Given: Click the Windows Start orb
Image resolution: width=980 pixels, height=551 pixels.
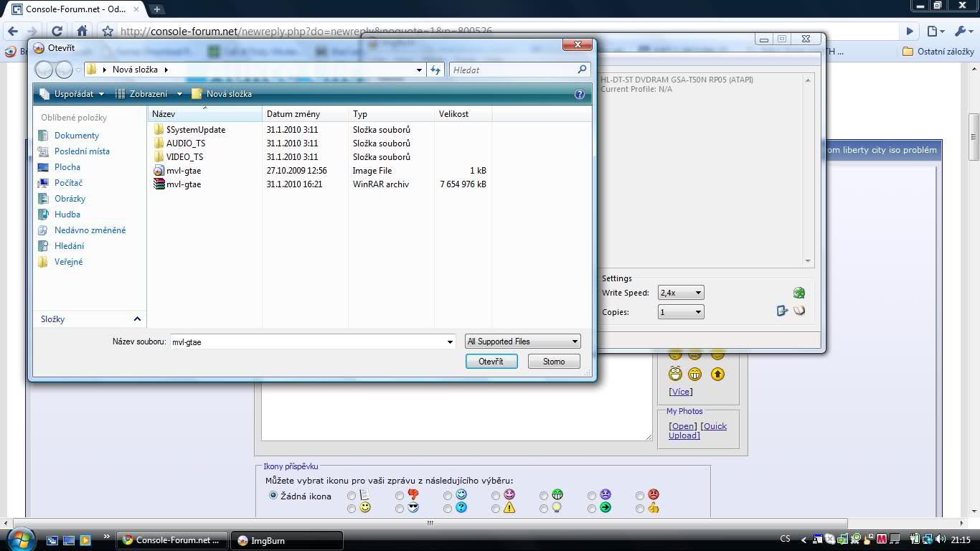Looking at the screenshot, I should 20,539.
